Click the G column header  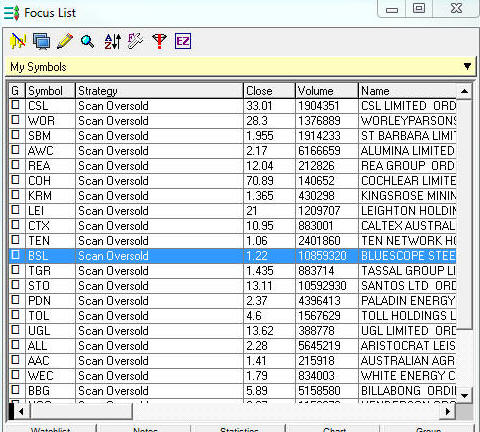click(17, 91)
